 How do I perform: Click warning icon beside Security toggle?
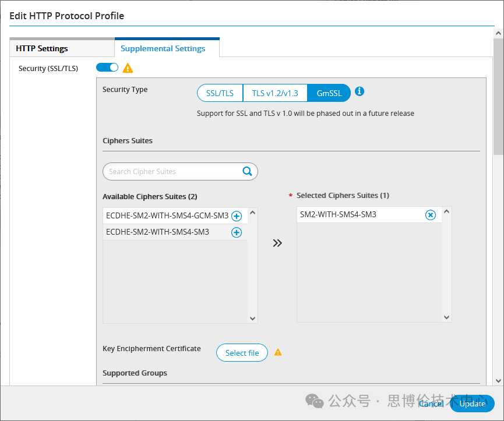128,68
